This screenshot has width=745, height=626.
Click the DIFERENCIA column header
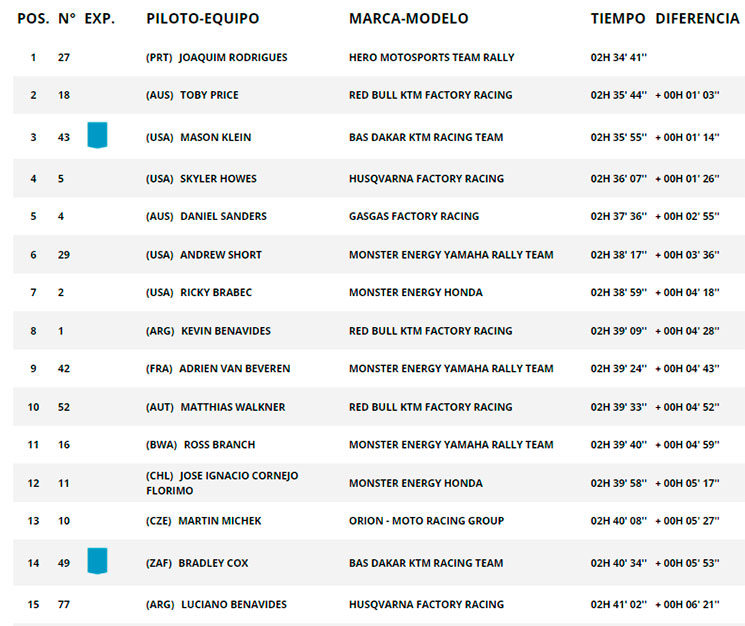[697, 19]
